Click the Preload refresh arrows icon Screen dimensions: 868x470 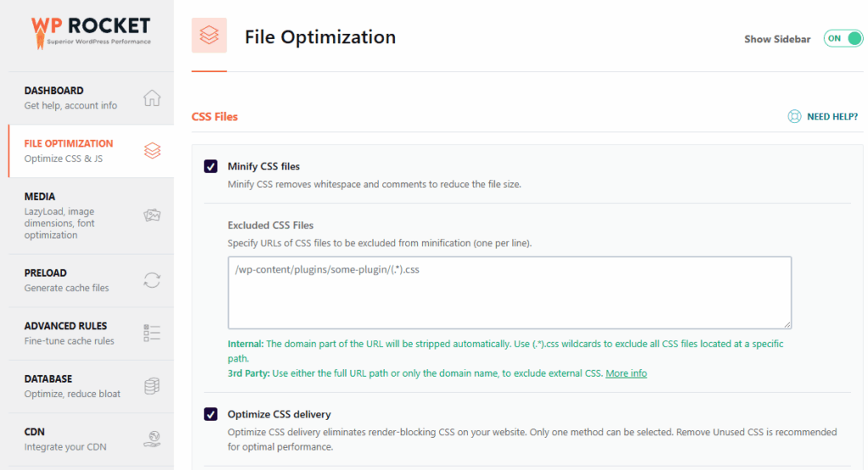(x=152, y=280)
